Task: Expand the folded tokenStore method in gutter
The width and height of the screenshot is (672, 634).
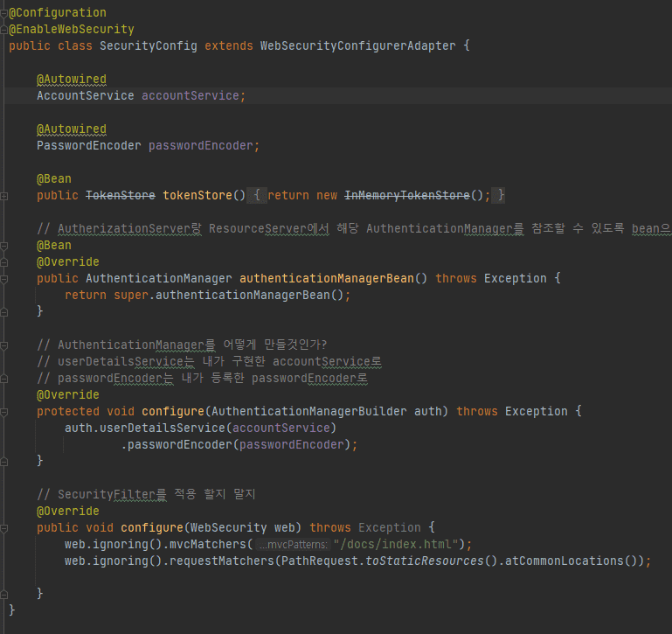Action: click(x=3, y=197)
